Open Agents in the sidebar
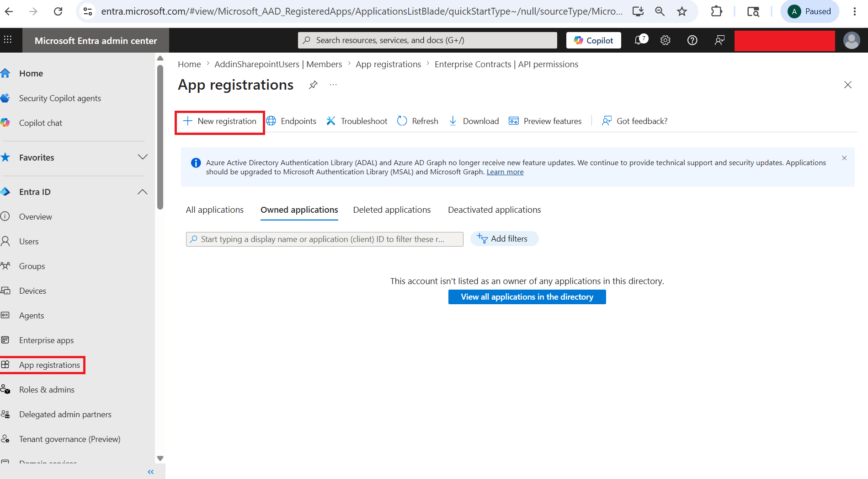This screenshot has height=479, width=868. pos(31,316)
